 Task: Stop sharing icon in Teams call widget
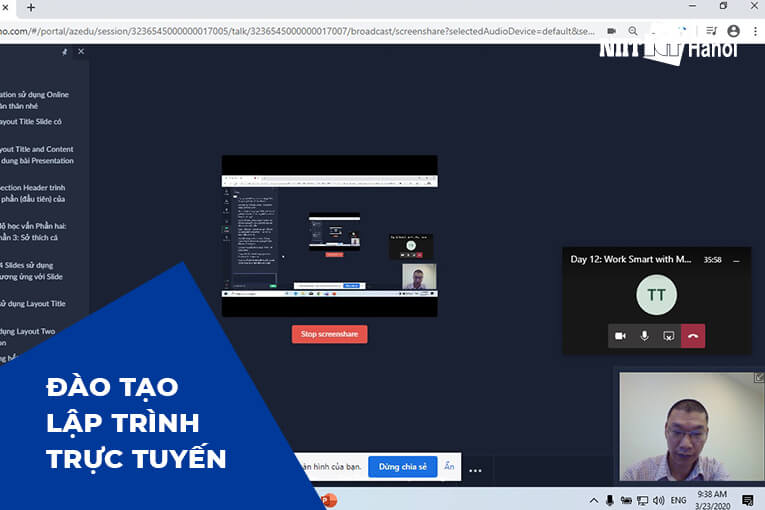point(668,336)
